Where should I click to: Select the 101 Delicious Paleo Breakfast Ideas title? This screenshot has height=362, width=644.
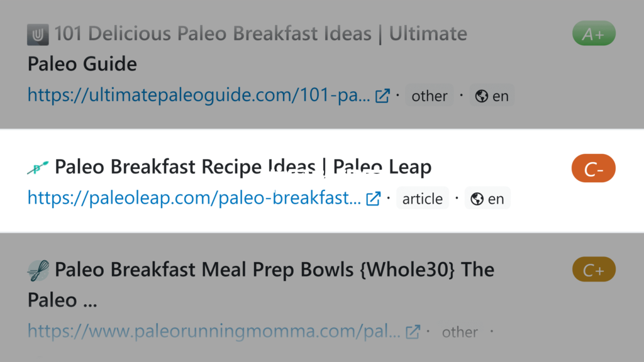click(247, 49)
